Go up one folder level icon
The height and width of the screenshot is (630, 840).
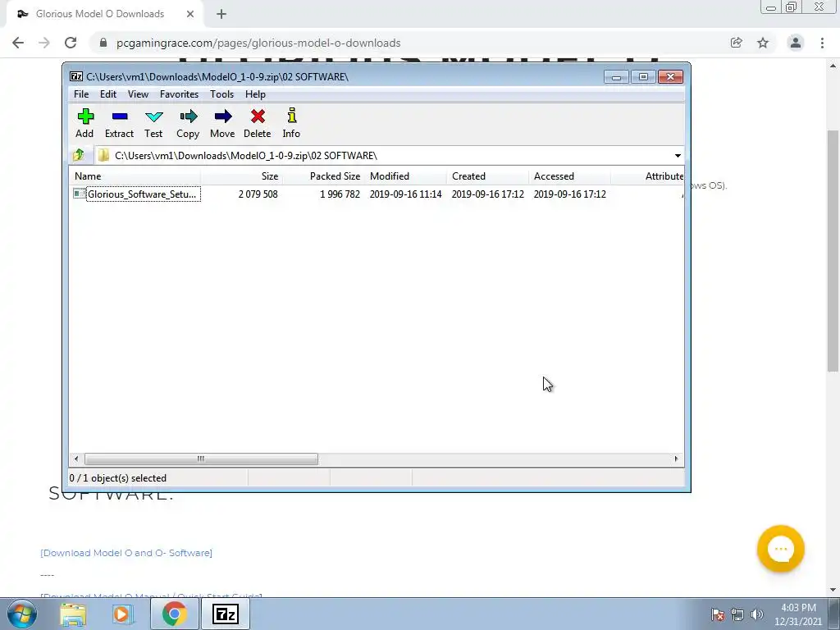(x=79, y=155)
